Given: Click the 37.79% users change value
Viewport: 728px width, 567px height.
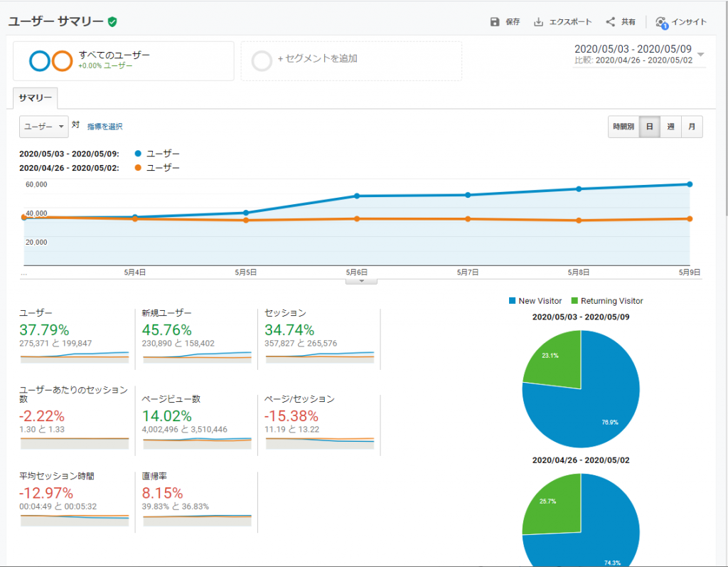Looking at the screenshot, I should coord(44,330).
